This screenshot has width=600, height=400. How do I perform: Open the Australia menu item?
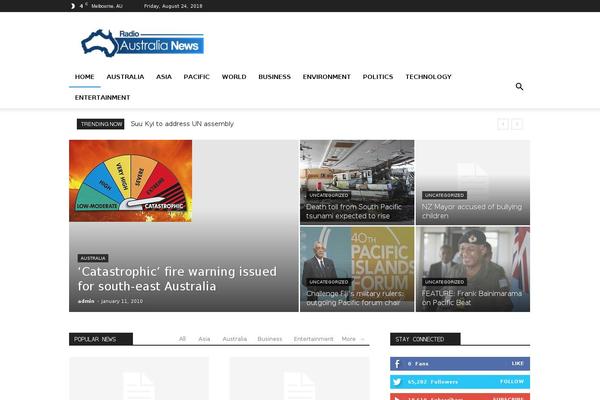[x=125, y=77]
